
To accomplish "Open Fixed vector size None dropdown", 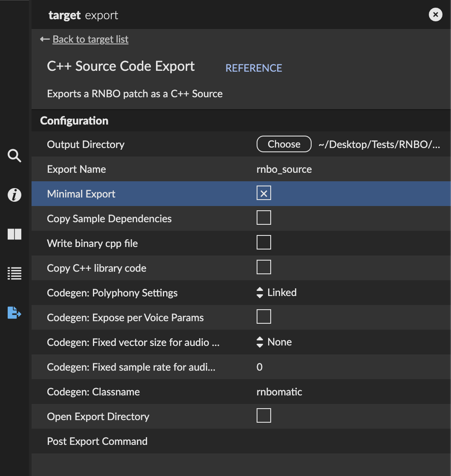I will [274, 342].
